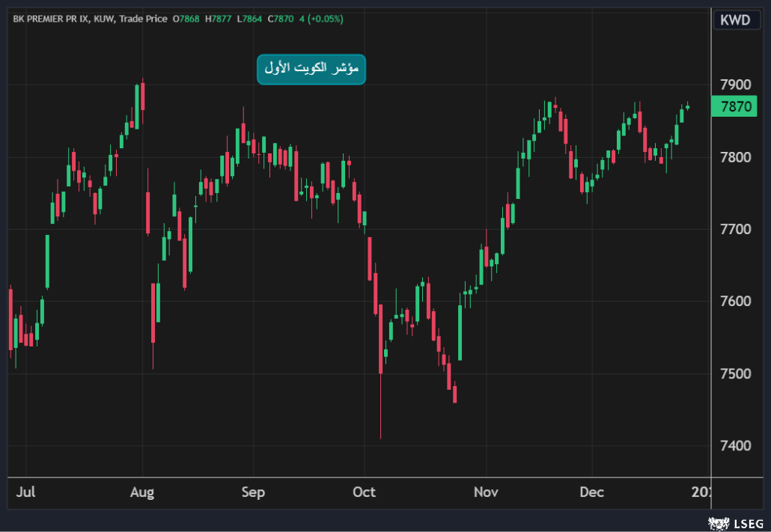Click the 7900 price axis label

pos(734,85)
